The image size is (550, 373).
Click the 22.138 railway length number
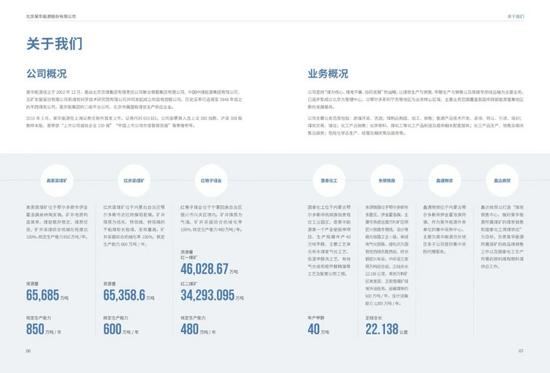(382, 329)
